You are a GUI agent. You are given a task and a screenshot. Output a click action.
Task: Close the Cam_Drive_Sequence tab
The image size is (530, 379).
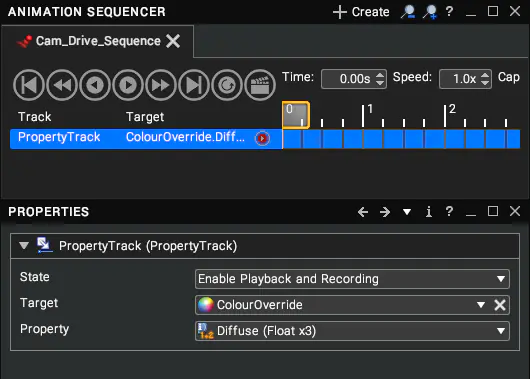click(x=173, y=41)
